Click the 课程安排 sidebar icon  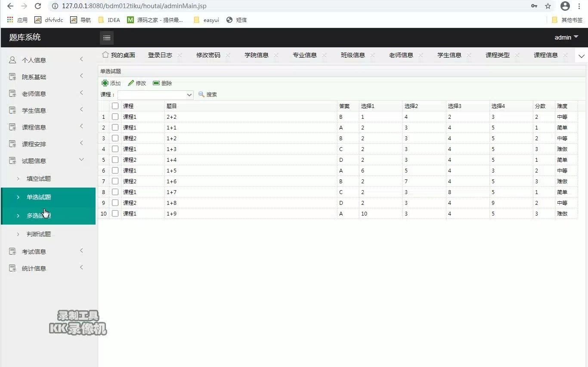pyautogui.click(x=13, y=144)
